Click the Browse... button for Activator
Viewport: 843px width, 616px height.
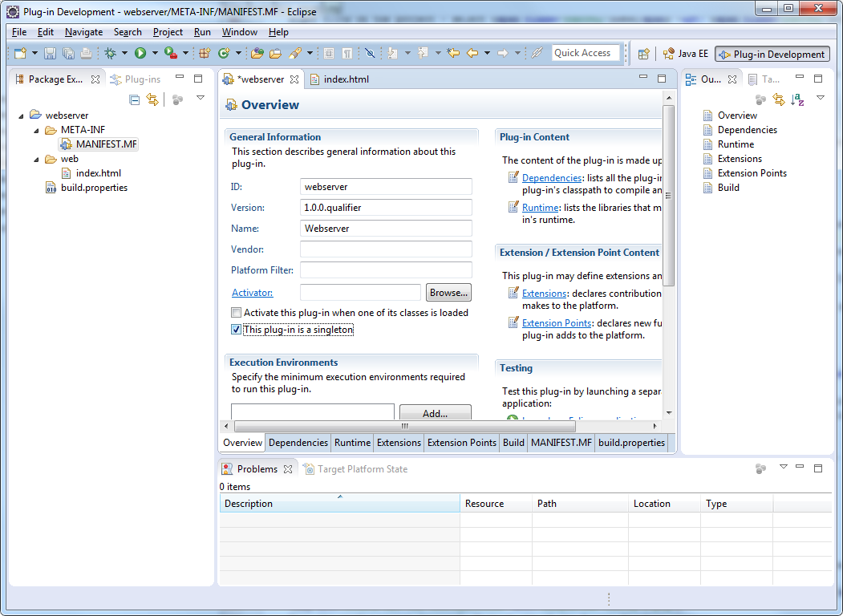click(448, 293)
